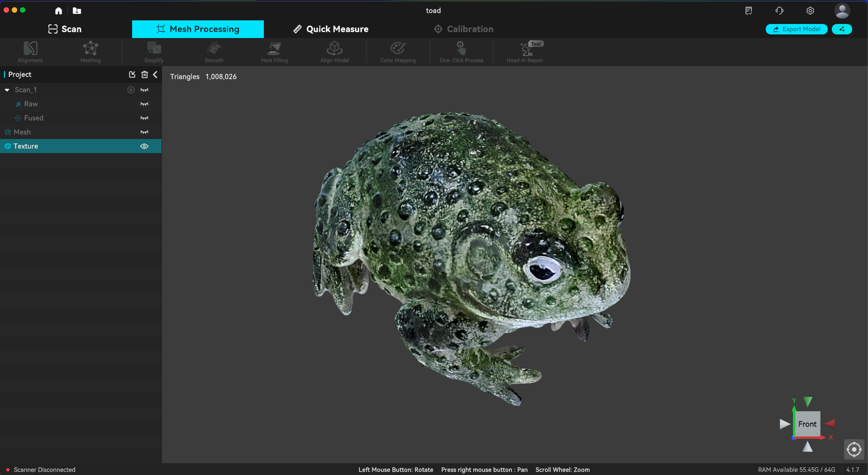The height and width of the screenshot is (475, 868).
Task: Click the Export Model button
Action: (x=796, y=29)
